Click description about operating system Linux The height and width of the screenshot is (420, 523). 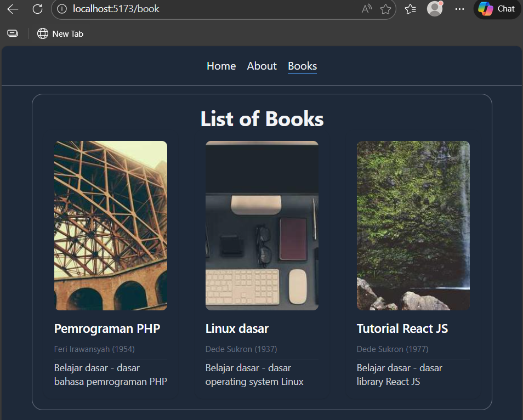tap(254, 374)
